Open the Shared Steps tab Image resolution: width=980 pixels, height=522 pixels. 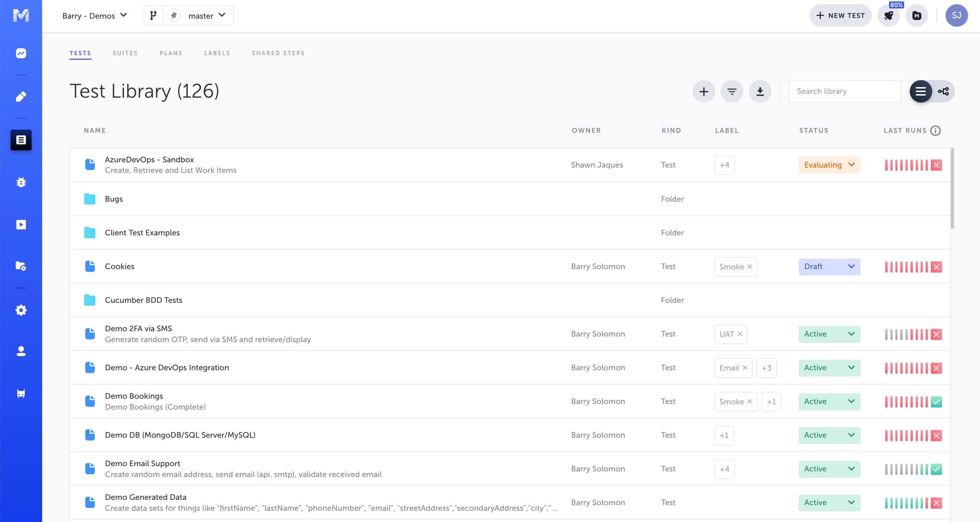pos(278,53)
